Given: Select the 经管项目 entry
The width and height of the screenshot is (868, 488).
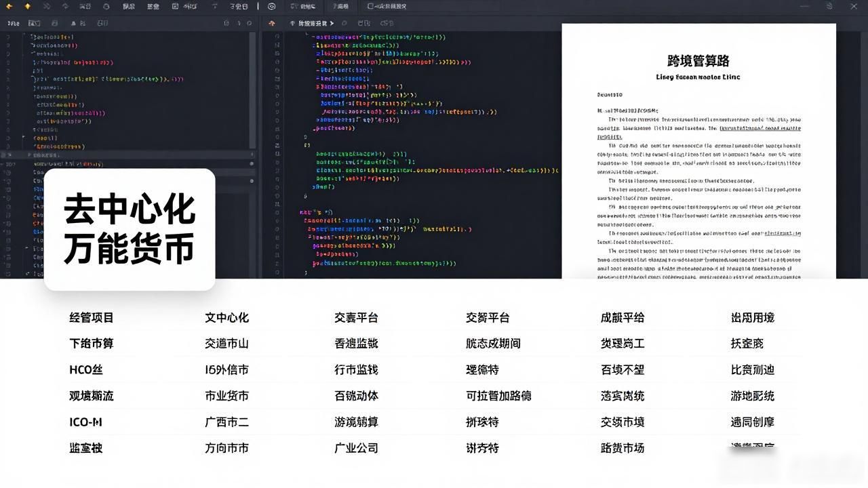Looking at the screenshot, I should click(92, 317).
